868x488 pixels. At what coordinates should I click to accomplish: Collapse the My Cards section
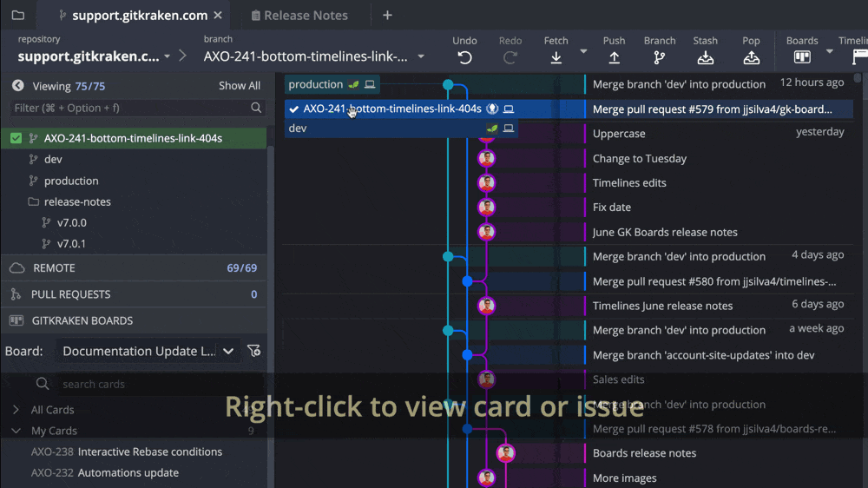tap(16, 431)
